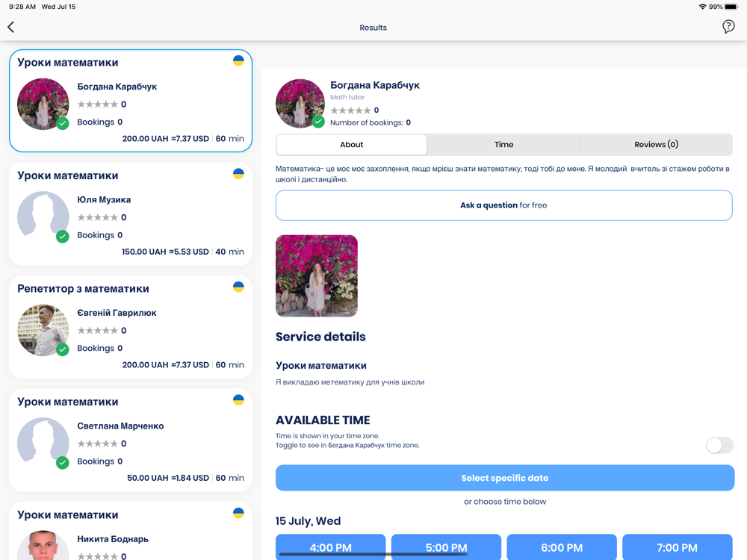This screenshot has height=560, width=747.
Task: Choose the 5:00 PM time slot
Action: [447, 547]
